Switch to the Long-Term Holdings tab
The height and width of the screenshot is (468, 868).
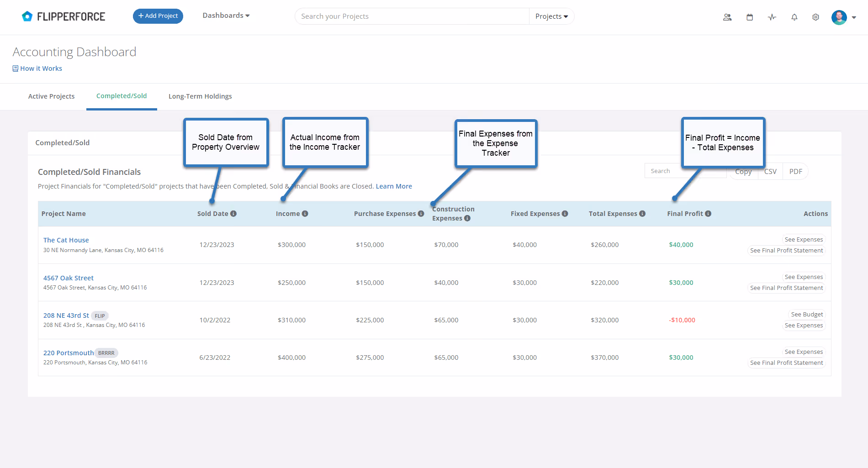click(200, 96)
